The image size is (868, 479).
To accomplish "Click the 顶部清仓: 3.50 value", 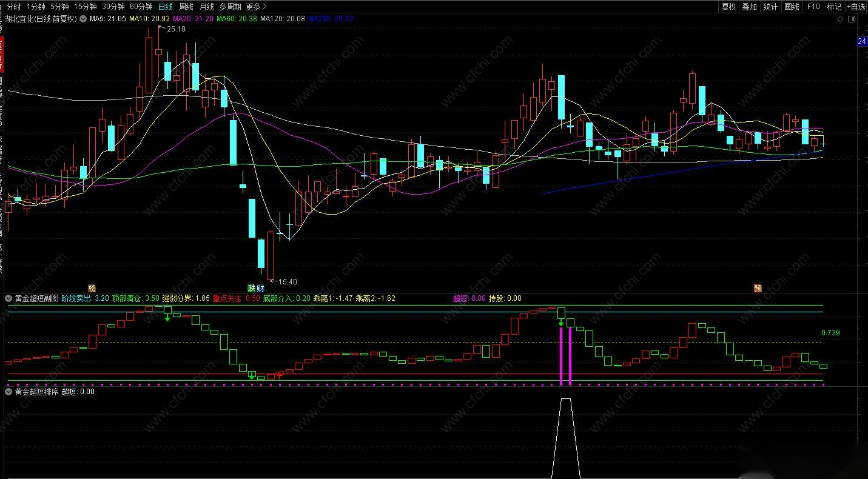I will click(x=136, y=298).
